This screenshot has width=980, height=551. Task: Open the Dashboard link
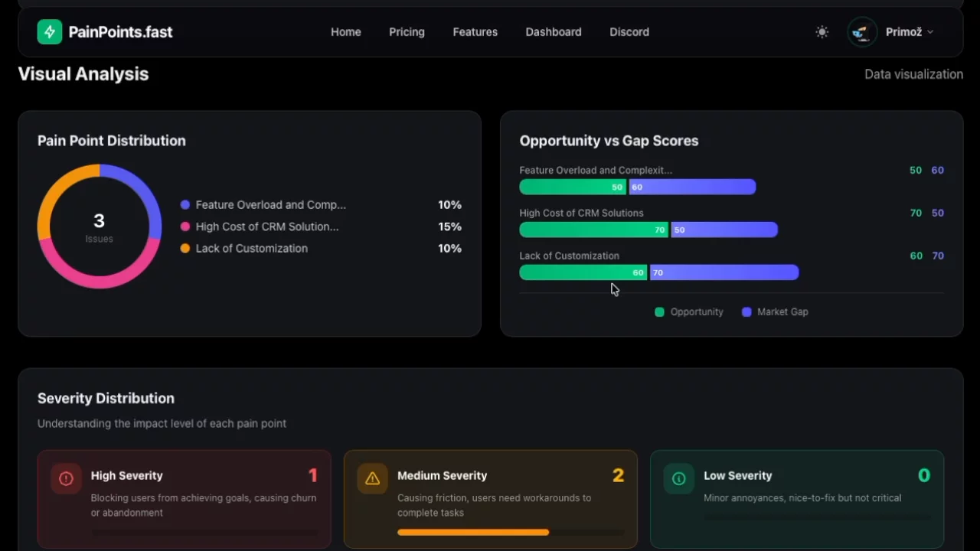pos(553,32)
